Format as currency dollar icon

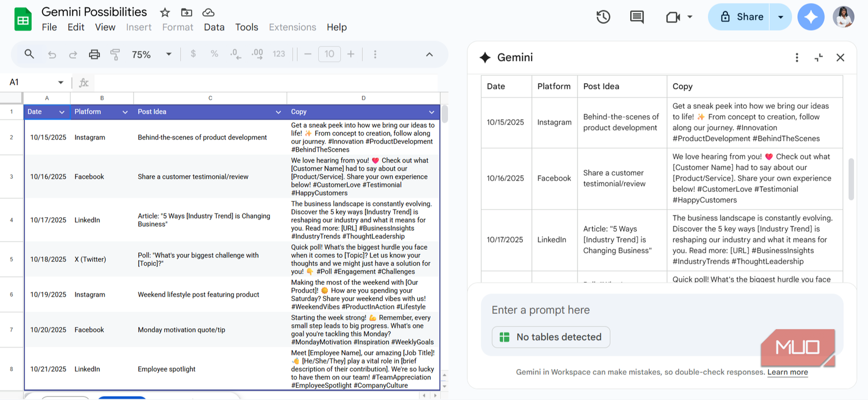point(193,54)
